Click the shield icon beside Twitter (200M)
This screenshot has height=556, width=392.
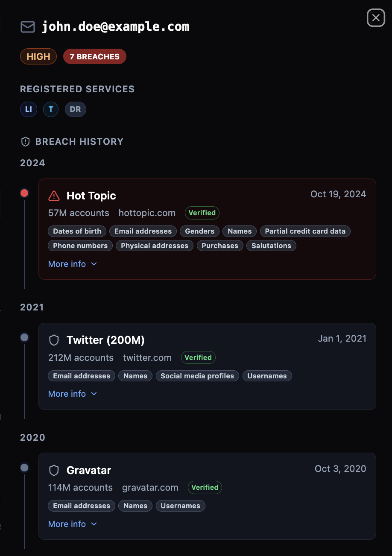(54, 340)
